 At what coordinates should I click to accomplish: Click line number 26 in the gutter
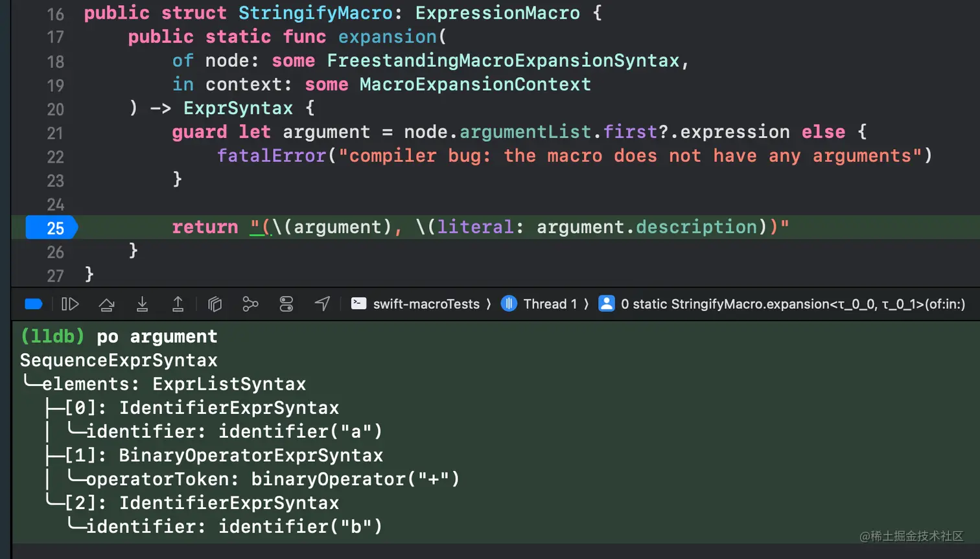56,252
